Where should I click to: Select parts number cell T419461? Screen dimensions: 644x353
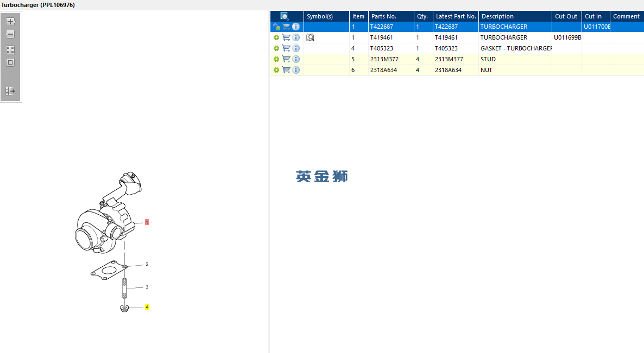click(x=391, y=37)
